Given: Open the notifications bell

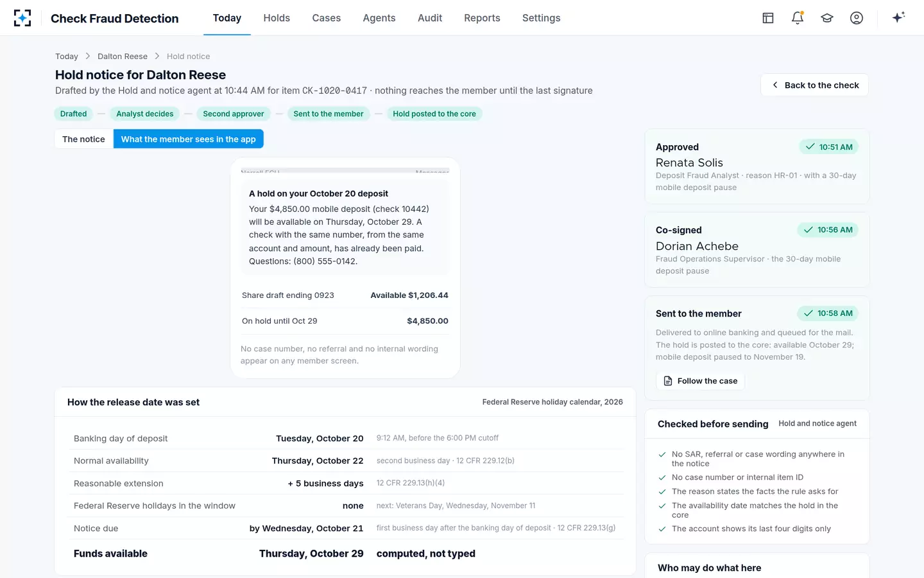Looking at the screenshot, I should click(x=798, y=18).
